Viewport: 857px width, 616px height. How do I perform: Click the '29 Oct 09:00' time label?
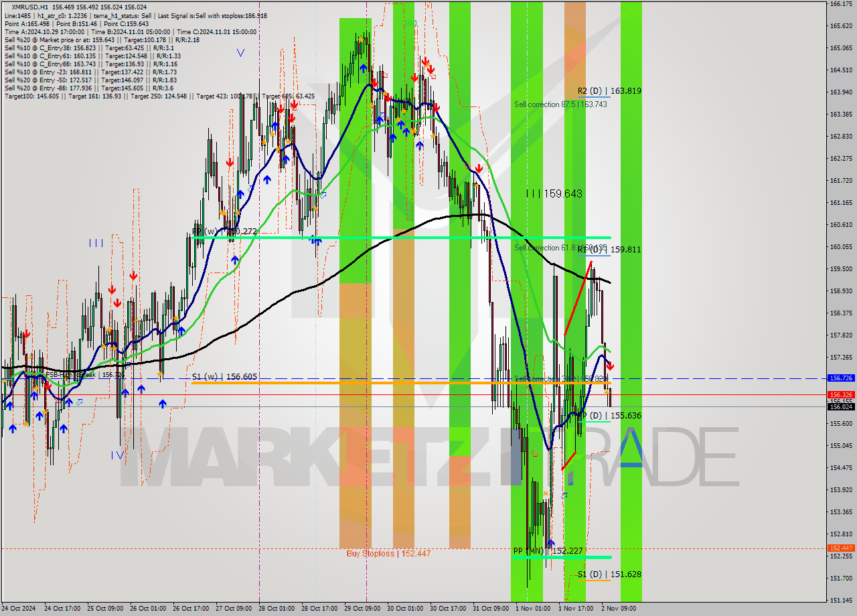pyautogui.click(x=362, y=609)
